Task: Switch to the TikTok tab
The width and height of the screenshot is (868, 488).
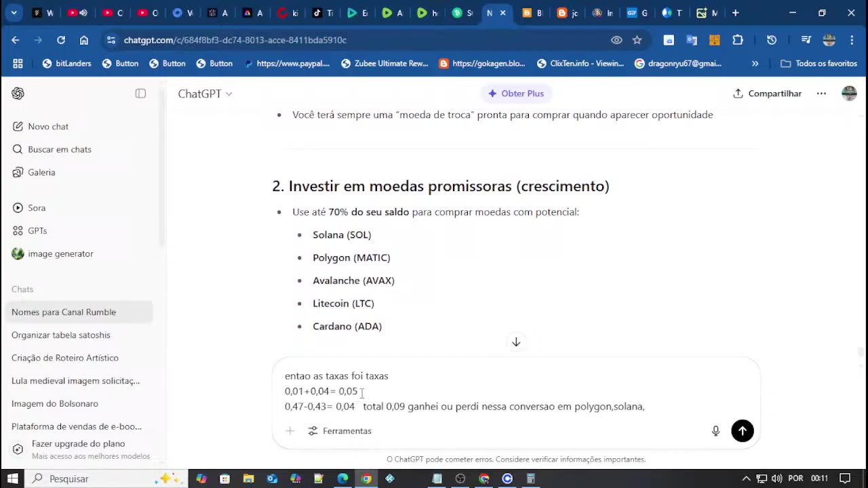Action: point(323,13)
